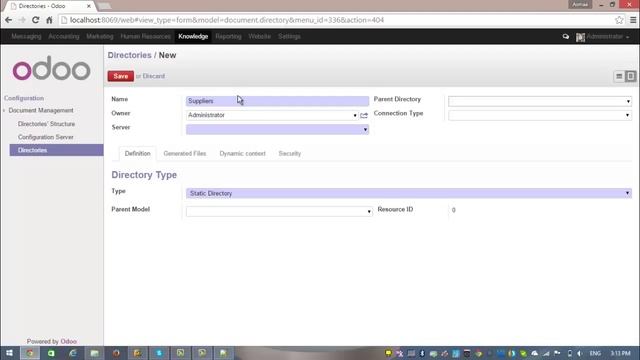
Task: Open Chrome from the taskbar
Action: click(x=30, y=353)
